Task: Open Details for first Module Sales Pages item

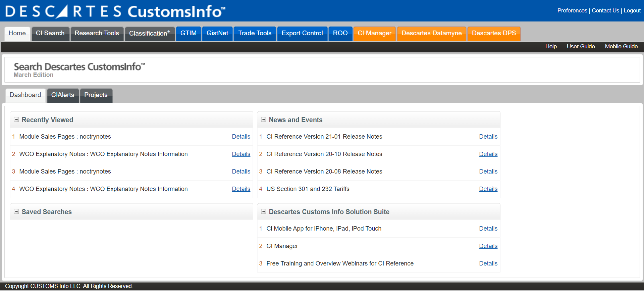Action: click(x=241, y=137)
